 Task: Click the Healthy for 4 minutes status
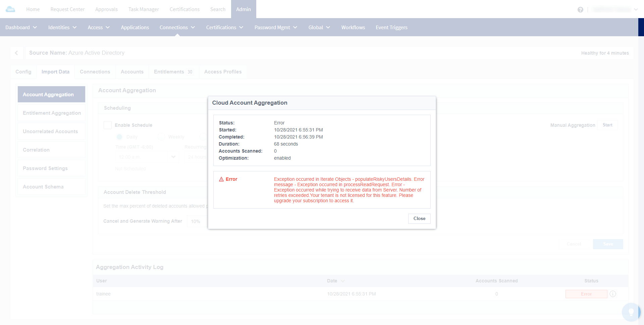click(605, 53)
